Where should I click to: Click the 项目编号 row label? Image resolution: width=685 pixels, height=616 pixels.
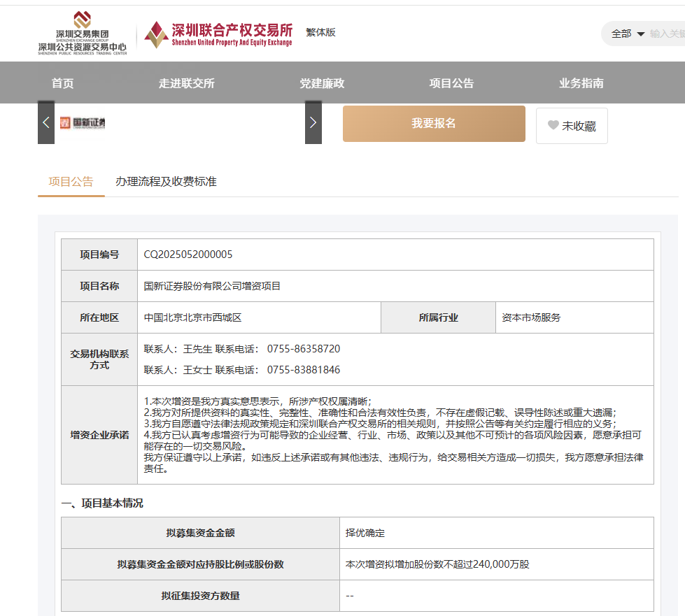[x=99, y=255]
